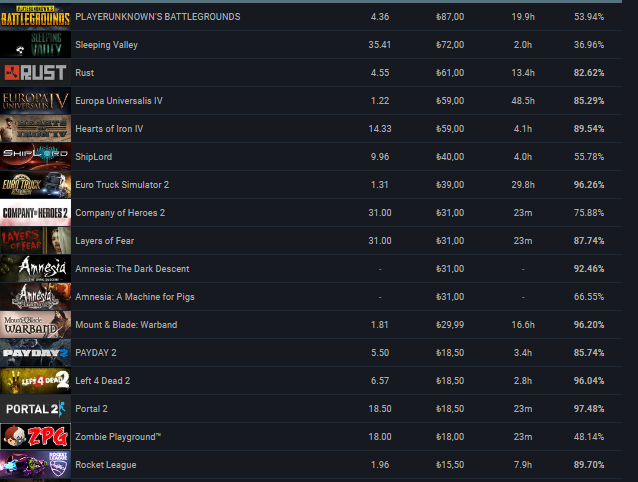Click Euro Truck Simulator 2 title
638x482 pixels.
click(x=122, y=185)
